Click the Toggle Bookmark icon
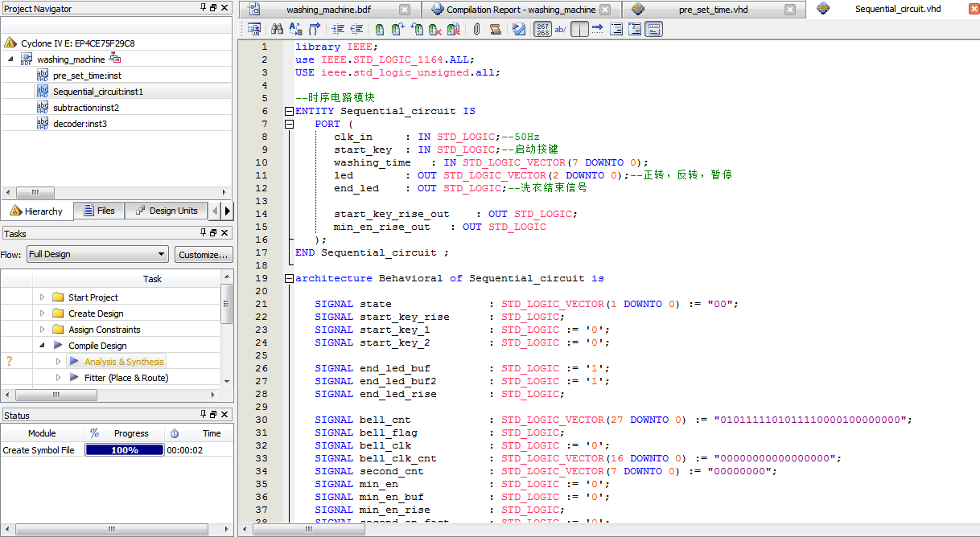 tap(379, 30)
